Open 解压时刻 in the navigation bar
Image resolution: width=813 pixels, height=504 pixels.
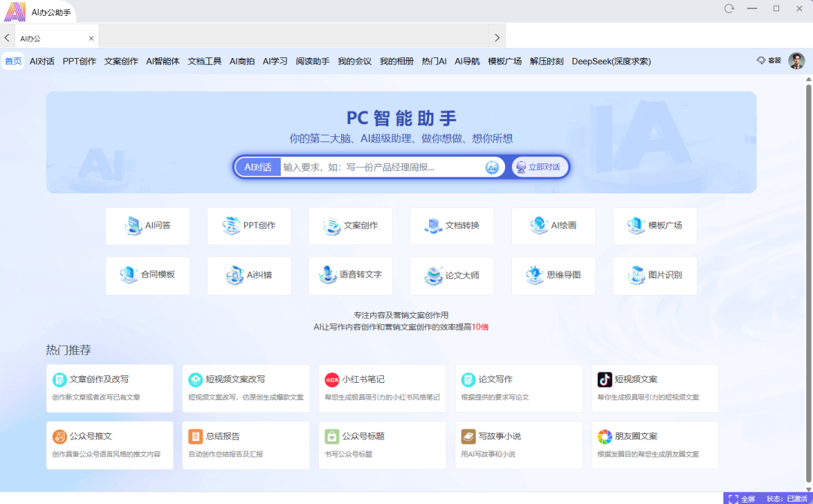pos(547,61)
